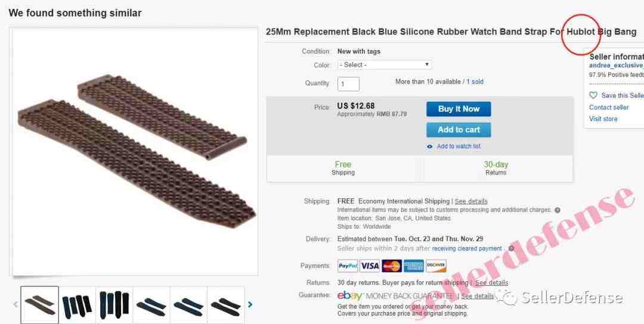Show previous thumbnails with left arrow
Screen dimensions: 644x324
click(16, 304)
